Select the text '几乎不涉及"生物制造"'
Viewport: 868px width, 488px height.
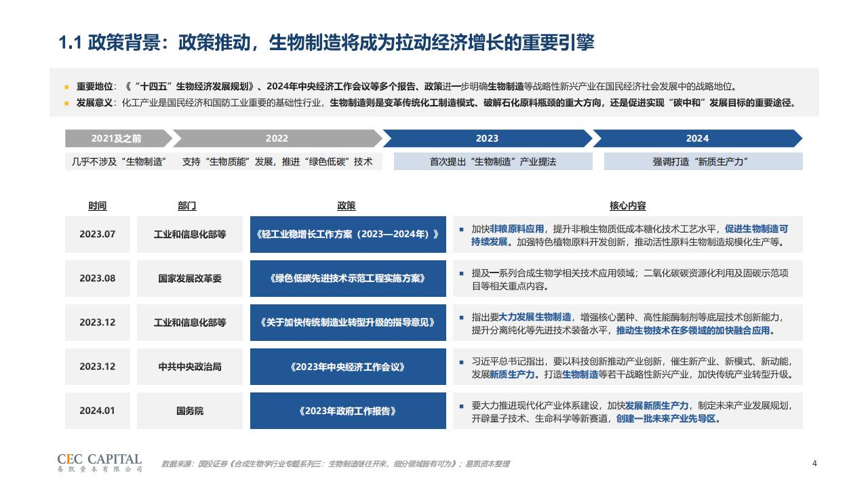pyautogui.click(x=119, y=162)
